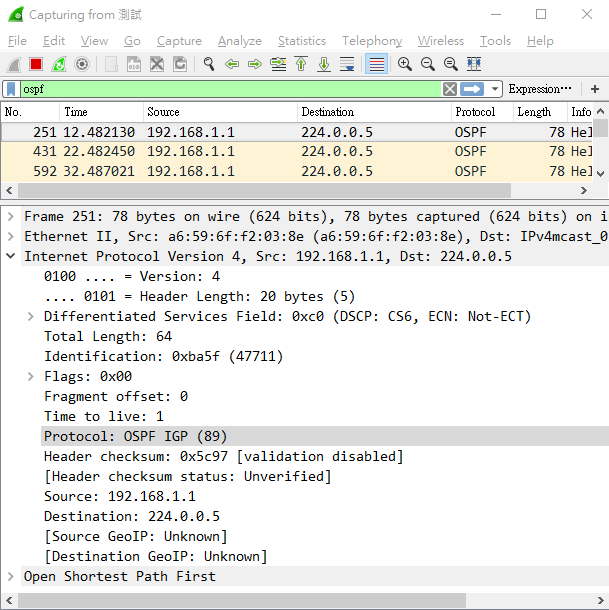This screenshot has width=609, height=610.
Task: Open the Statistics menu
Action: 302,41
